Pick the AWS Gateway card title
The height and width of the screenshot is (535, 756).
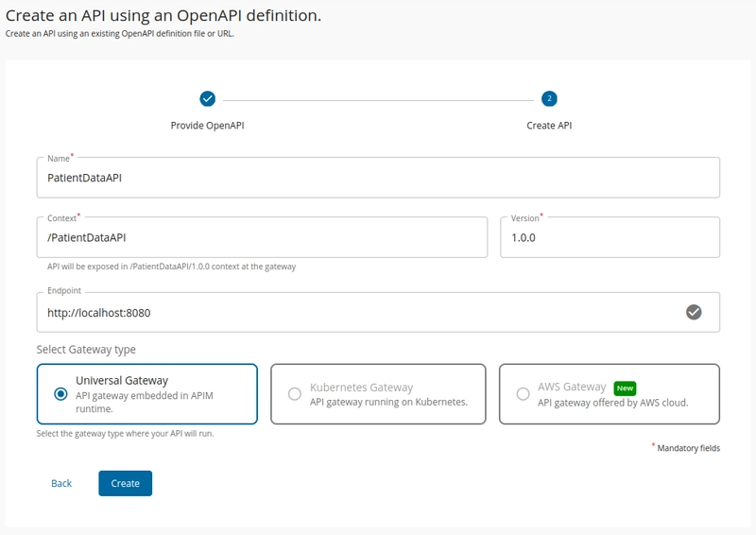[x=572, y=387]
